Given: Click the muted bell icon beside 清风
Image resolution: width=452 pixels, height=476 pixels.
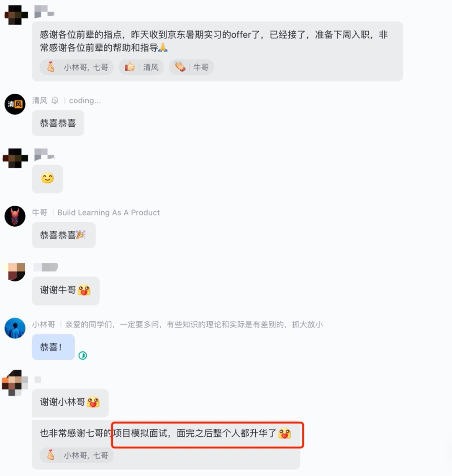Looking at the screenshot, I should click(x=55, y=100).
